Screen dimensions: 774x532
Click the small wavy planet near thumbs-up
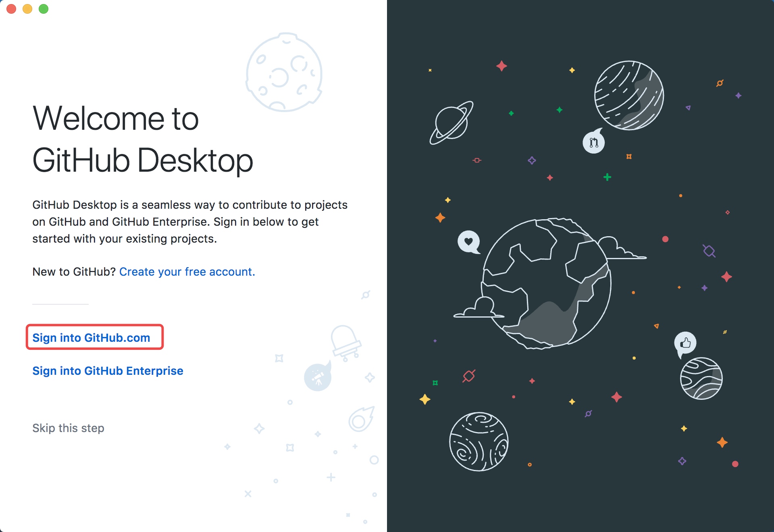pyautogui.click(x=701, y=378)
